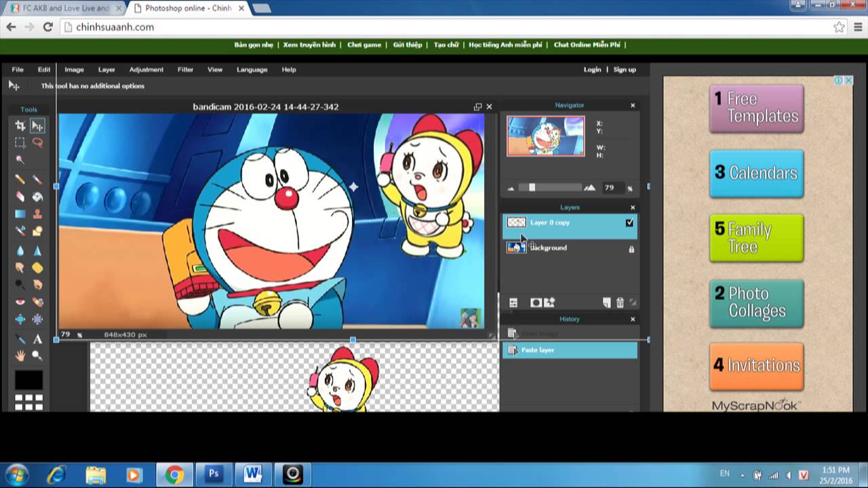Click the Navigator preview thumbnail
This screenshot has height=488, width=868.
tap(546, 136)
